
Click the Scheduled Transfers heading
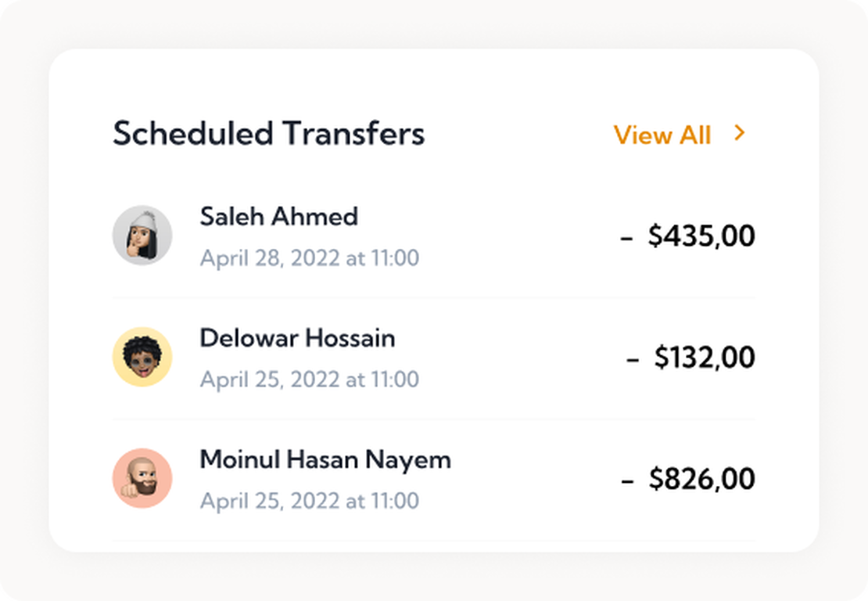[268, 134]
